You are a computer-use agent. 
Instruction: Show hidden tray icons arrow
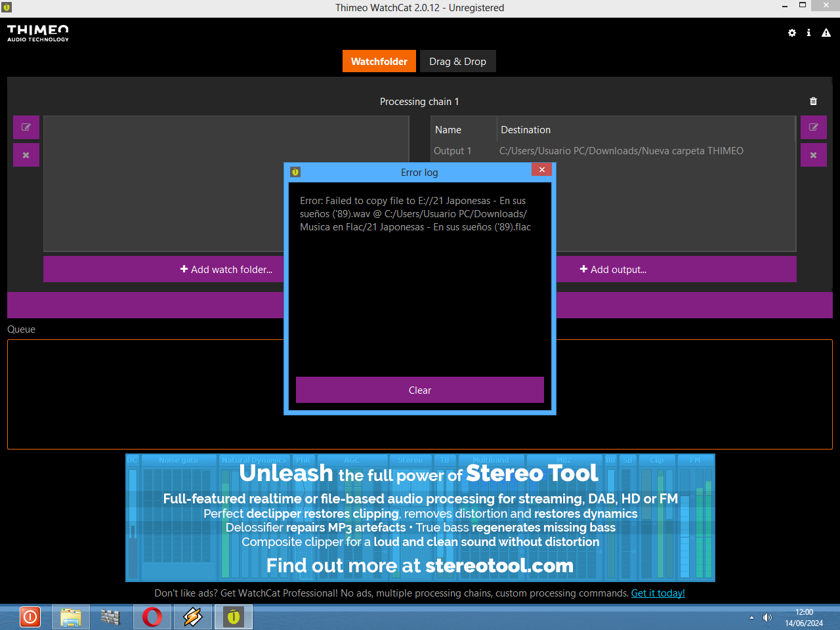click(751, 618)
